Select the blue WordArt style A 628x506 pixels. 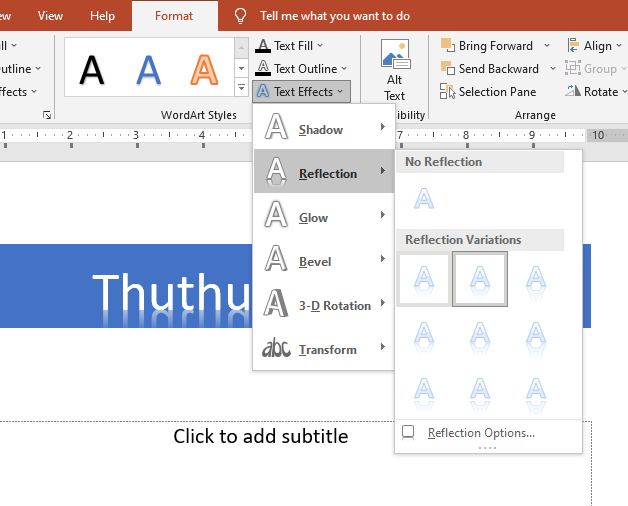[148, 70]
